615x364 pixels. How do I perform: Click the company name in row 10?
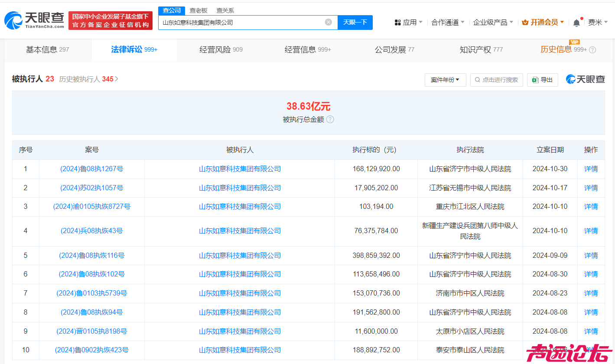[240, 350]
